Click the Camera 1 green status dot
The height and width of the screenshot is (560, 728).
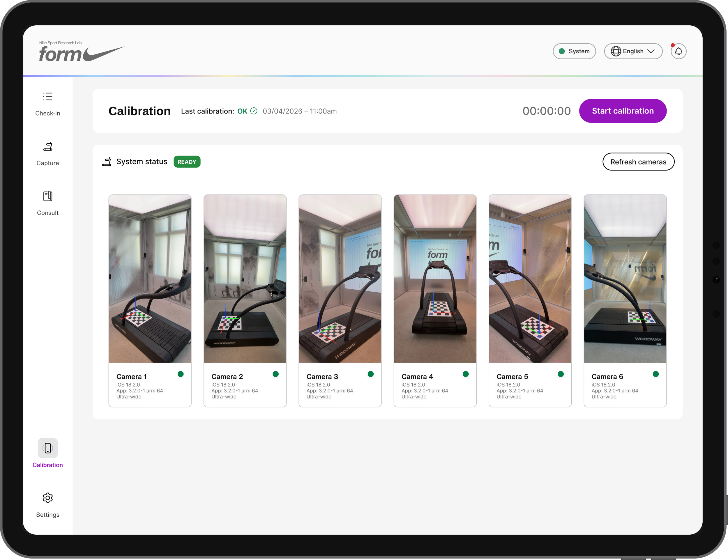coord(181,374)
